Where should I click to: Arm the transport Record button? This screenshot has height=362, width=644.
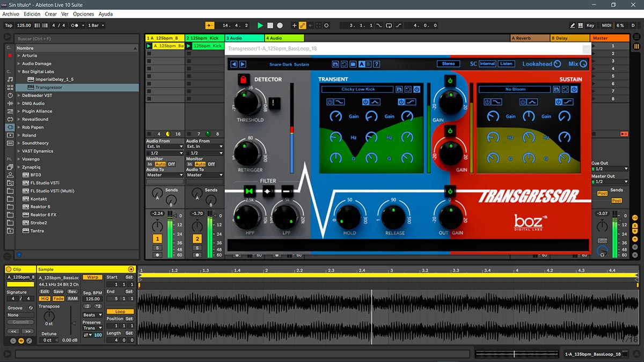point(280,25)
